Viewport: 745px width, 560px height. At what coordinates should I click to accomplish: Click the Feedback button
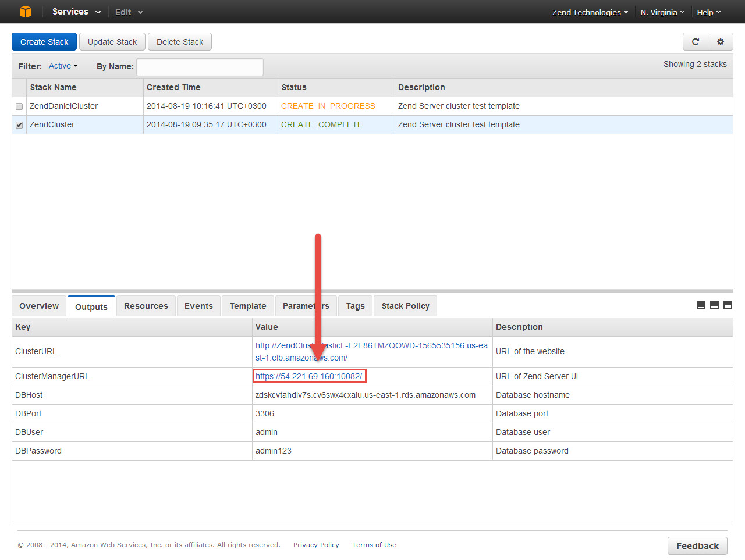point(697,545)
